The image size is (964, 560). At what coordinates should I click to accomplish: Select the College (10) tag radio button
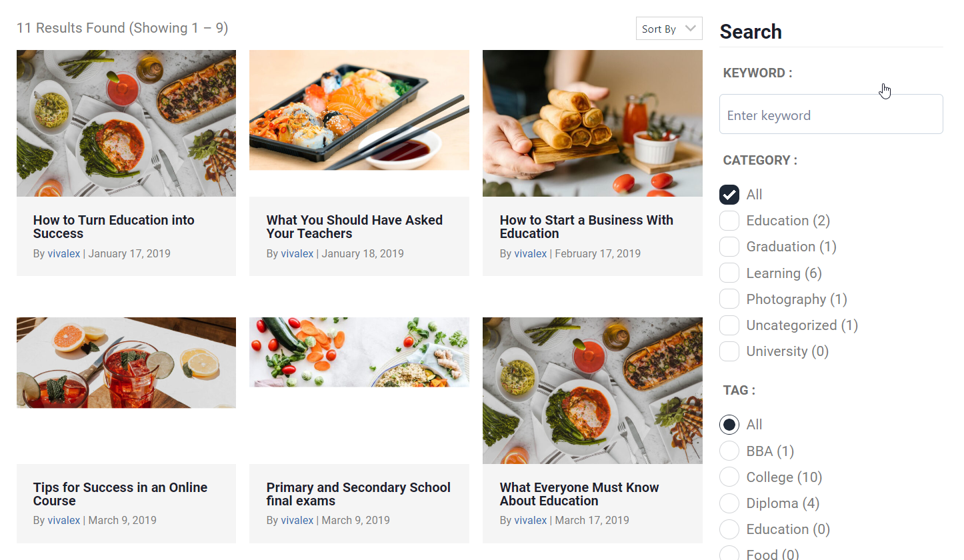point(729,477)
